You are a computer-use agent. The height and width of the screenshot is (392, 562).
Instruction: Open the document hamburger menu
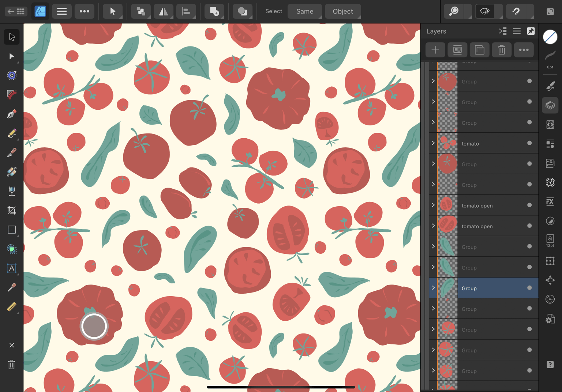pos(62,11)
